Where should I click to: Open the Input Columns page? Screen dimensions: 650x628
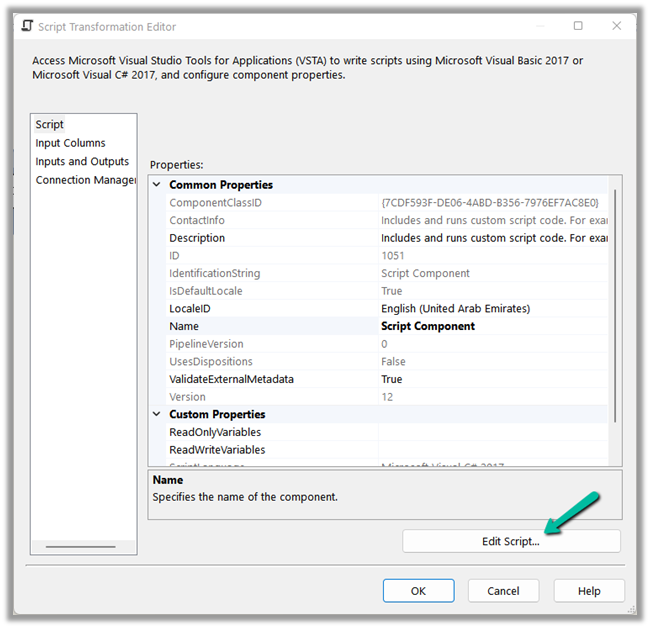click(x=70, y=143)
